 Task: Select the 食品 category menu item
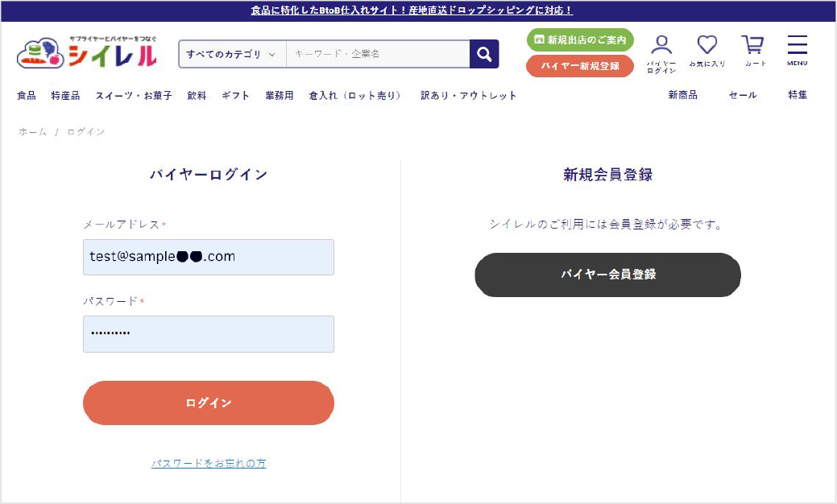(x=27, y=95)
